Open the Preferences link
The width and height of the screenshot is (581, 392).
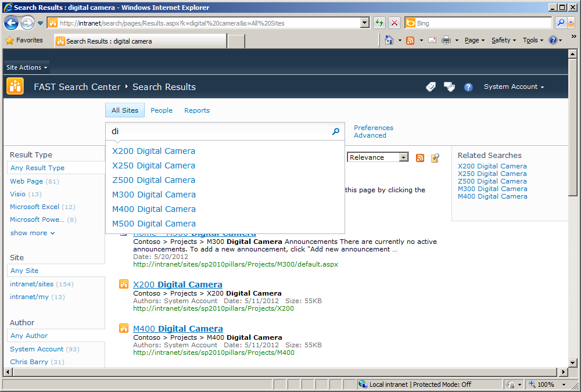[374, 127]
